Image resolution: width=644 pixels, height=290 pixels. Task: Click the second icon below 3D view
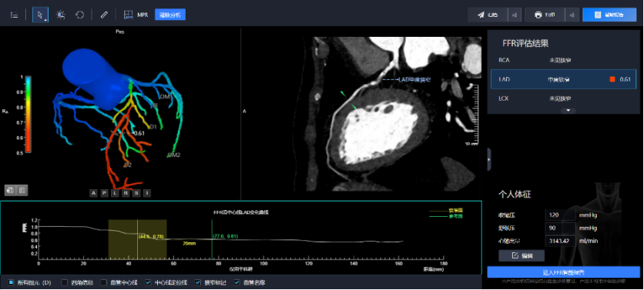tap(22, 190)
